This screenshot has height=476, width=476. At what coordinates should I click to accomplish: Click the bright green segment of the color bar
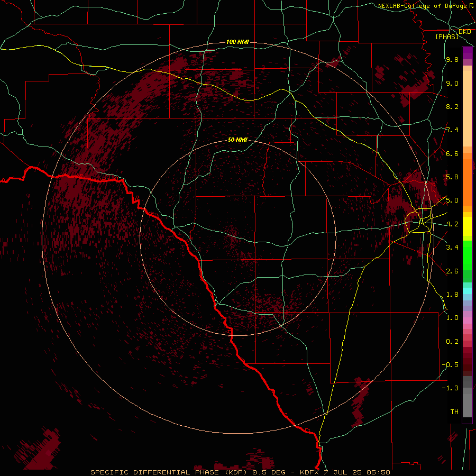(x=467, y=255)
